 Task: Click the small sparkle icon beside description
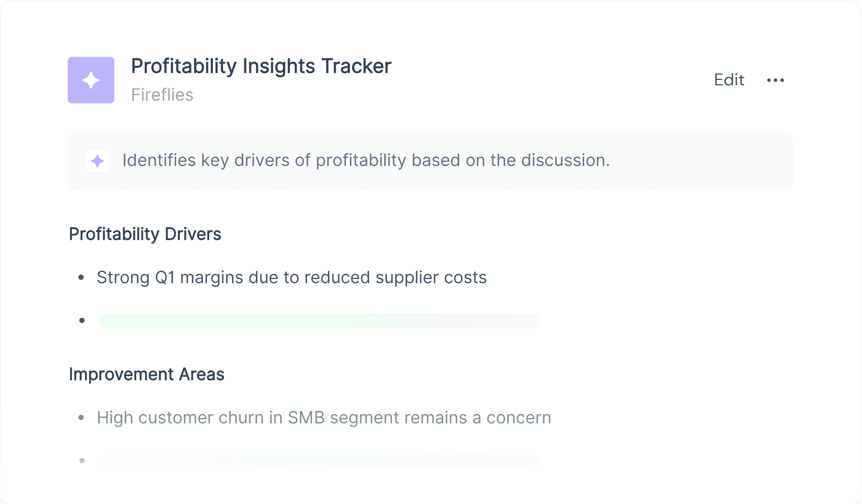(x=98, y=161)
